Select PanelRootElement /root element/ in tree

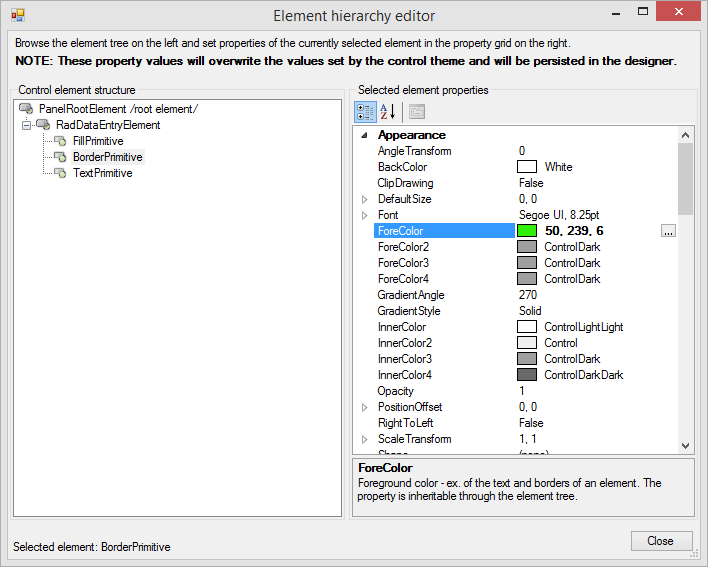tap(118, 109)
